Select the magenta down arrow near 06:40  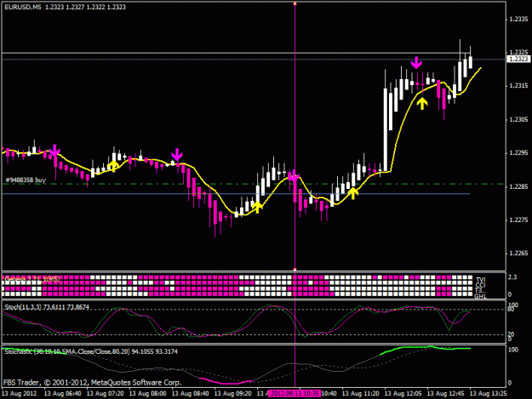click(x=54, y=151)
